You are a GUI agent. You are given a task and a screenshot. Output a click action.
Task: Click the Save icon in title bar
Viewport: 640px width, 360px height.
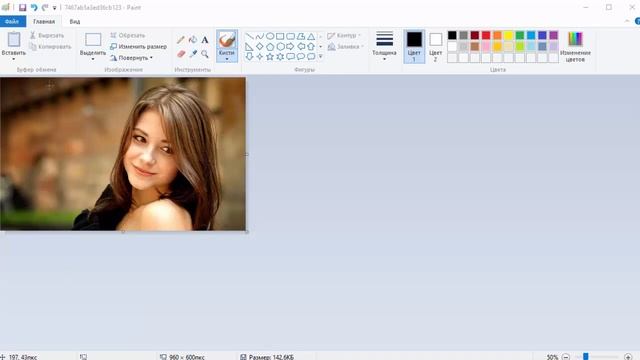pos(22,7)
